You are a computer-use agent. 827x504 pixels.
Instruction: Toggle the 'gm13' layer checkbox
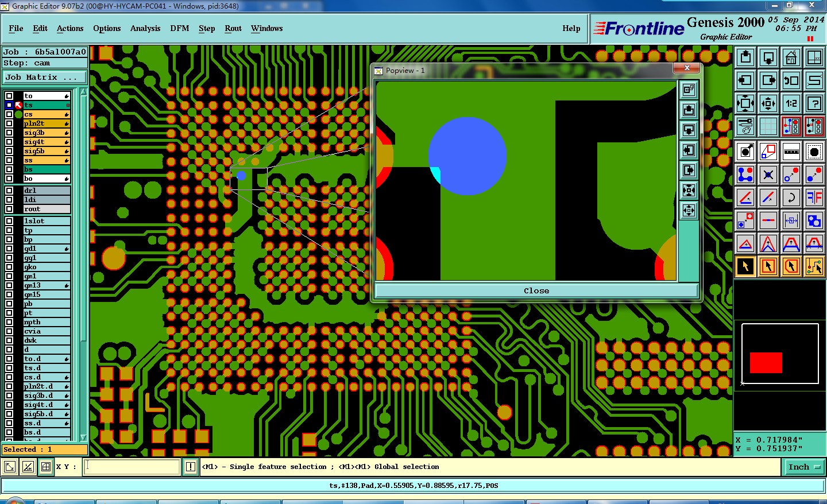9,285
